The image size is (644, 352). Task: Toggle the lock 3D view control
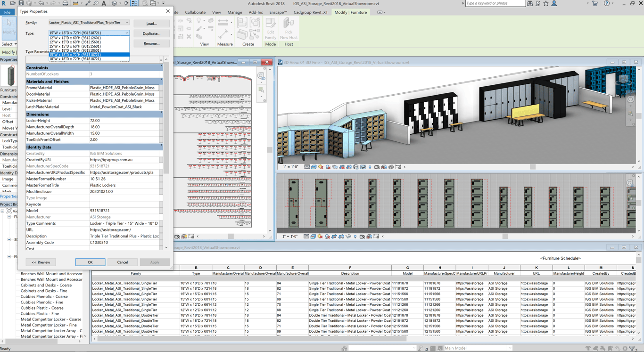pyautogui.click(x=356, y=166)
